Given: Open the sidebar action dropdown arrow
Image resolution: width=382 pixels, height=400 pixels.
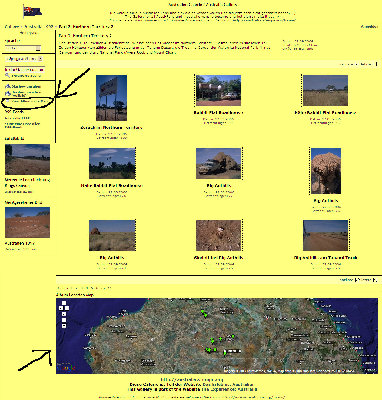Looking at the screenshot, I should click(x=40, y=59).
